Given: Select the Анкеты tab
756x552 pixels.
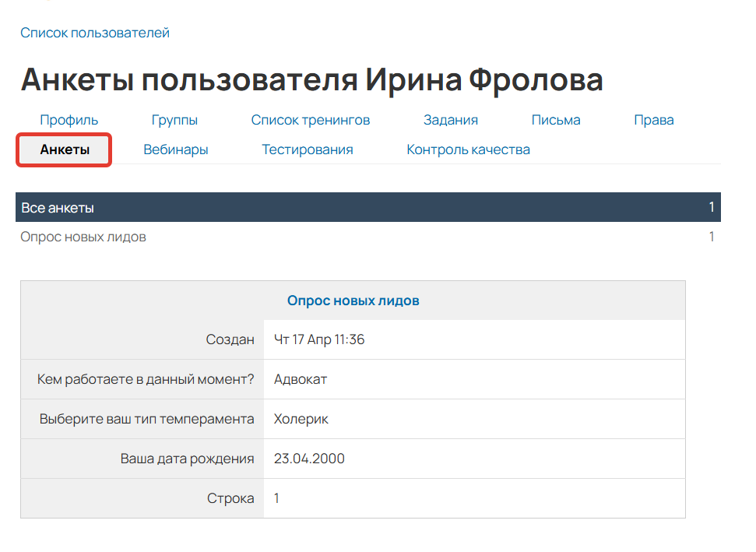Looking at the screenshot, I should (x=63, y=149).
